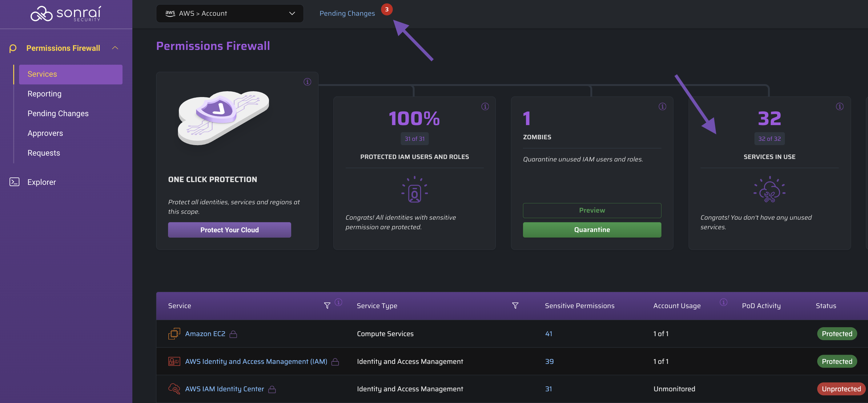This screenshot has width=868, height=403.
Task: Click the Permissions Firewall page title
Action: 213,46
